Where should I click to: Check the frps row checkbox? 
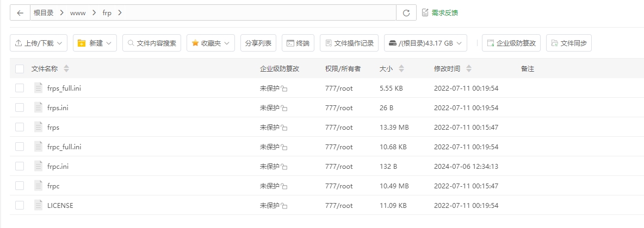[19, 127]
